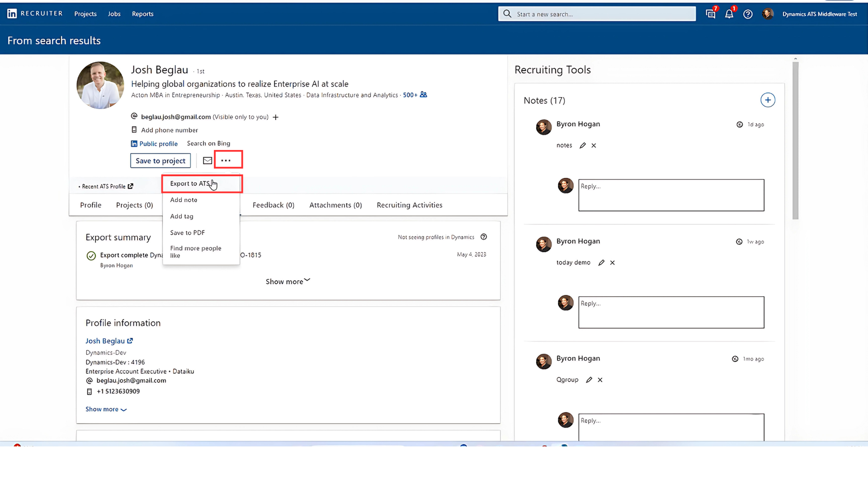Select 'Find more people like' option
868x488 pixels.
click(201, 252)
